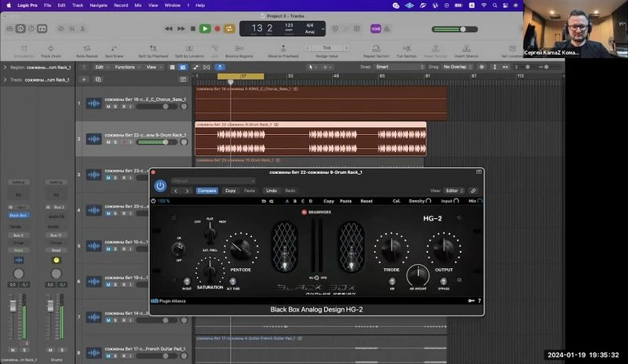Click the Rewind transport button

pyautogui.click(x=169, y=29)
